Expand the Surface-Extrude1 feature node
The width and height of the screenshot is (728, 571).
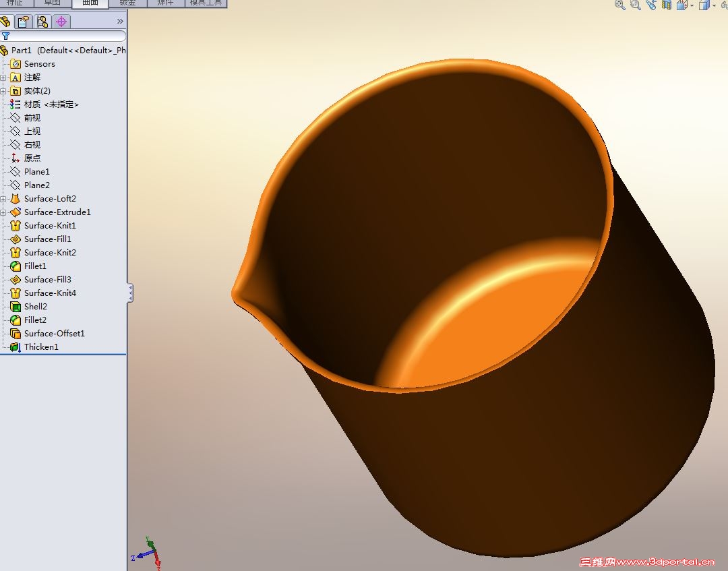tap(3, 212)
